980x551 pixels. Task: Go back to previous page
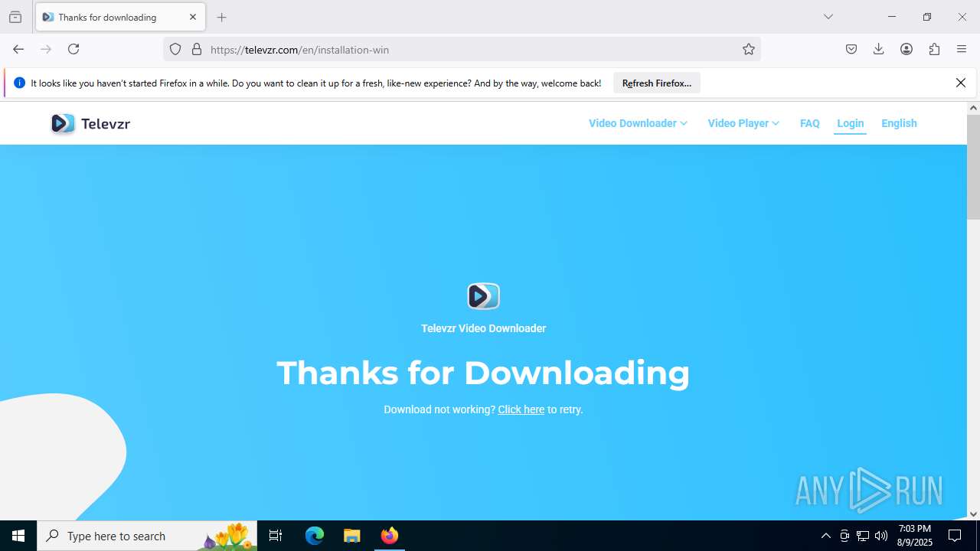click(18, 49)
